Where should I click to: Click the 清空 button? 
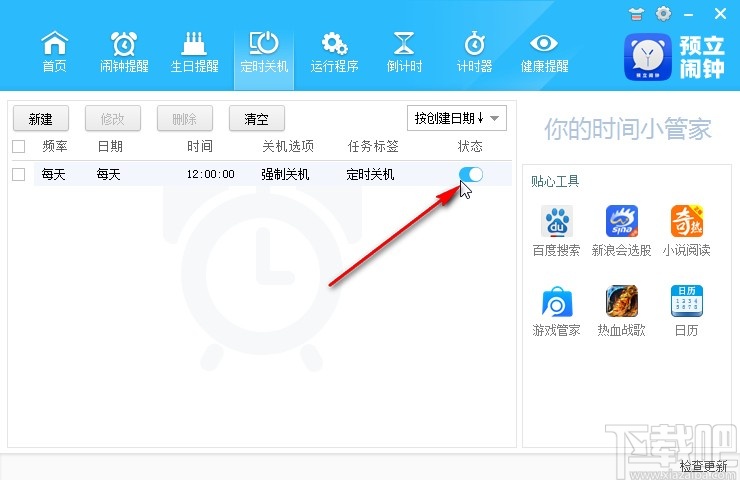click(x=257, y=118)
